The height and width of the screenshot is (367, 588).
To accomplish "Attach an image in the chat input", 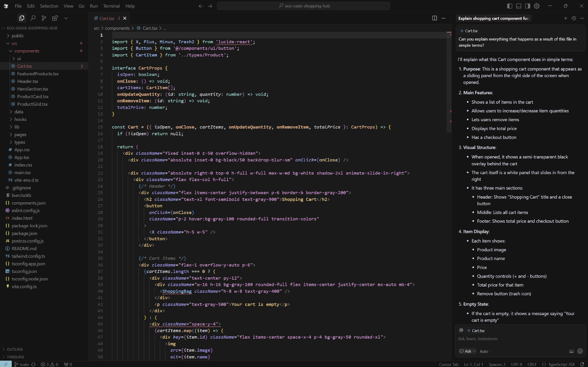I will (572, 351).
